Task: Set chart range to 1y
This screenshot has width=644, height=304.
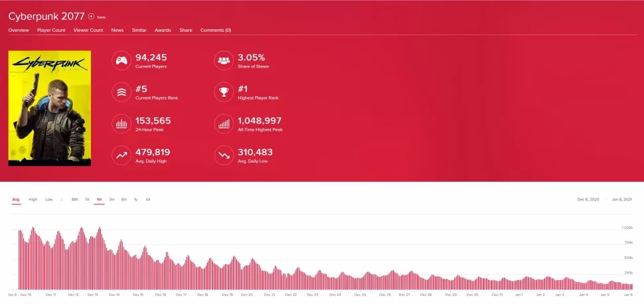Action: pyautogui.click(x=135, y=200)
